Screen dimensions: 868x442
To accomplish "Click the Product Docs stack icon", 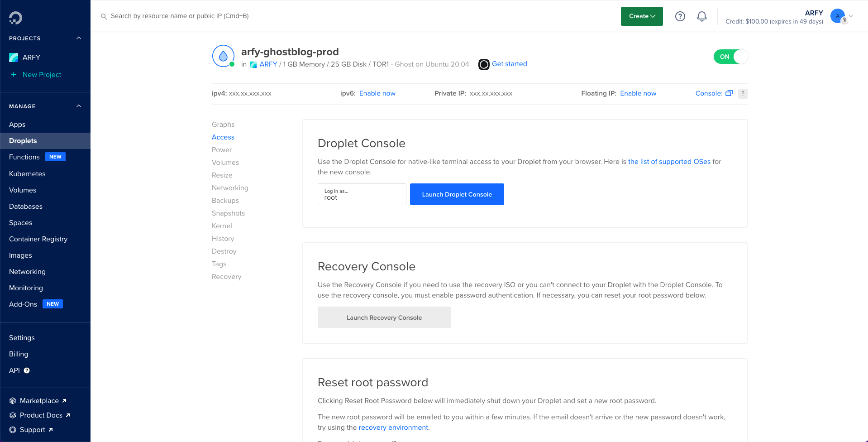I will click(x=13, y=415).
